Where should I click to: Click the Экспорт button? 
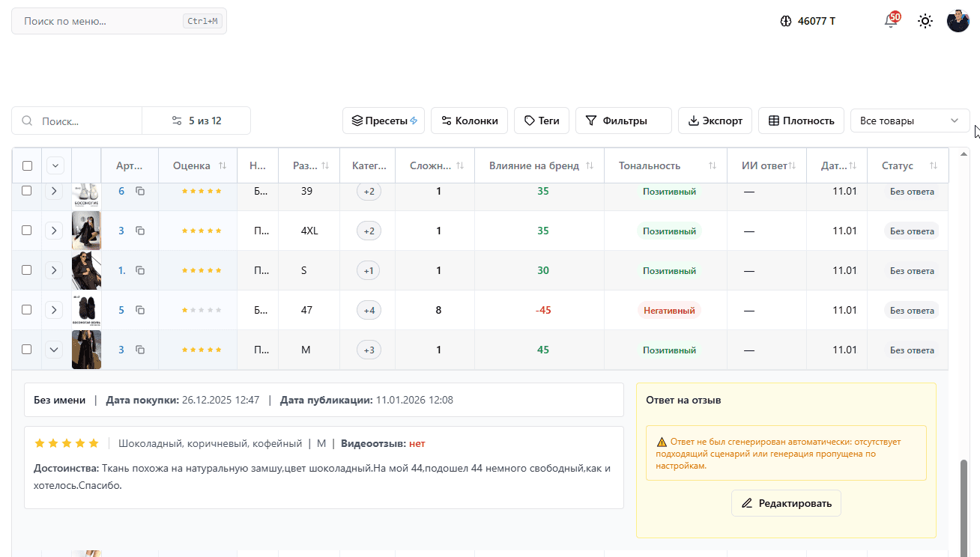click(x=715, y=121)
